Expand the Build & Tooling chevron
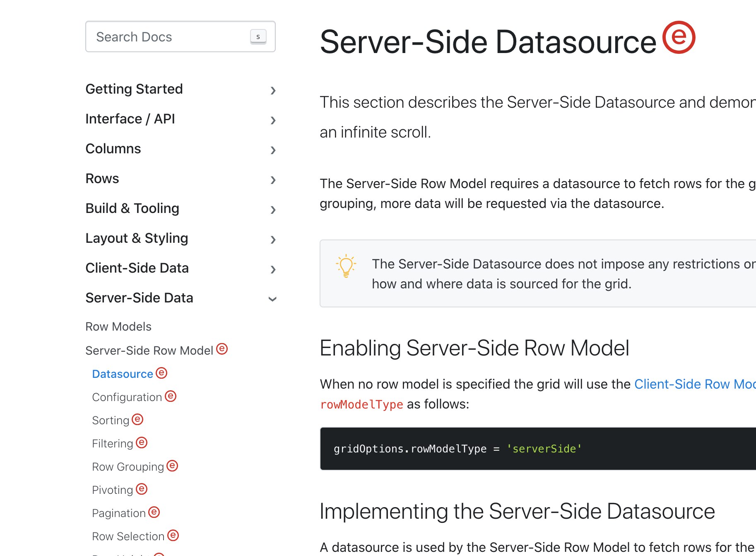This screenshot has width=756, height=556. click(x=273, y=209)
